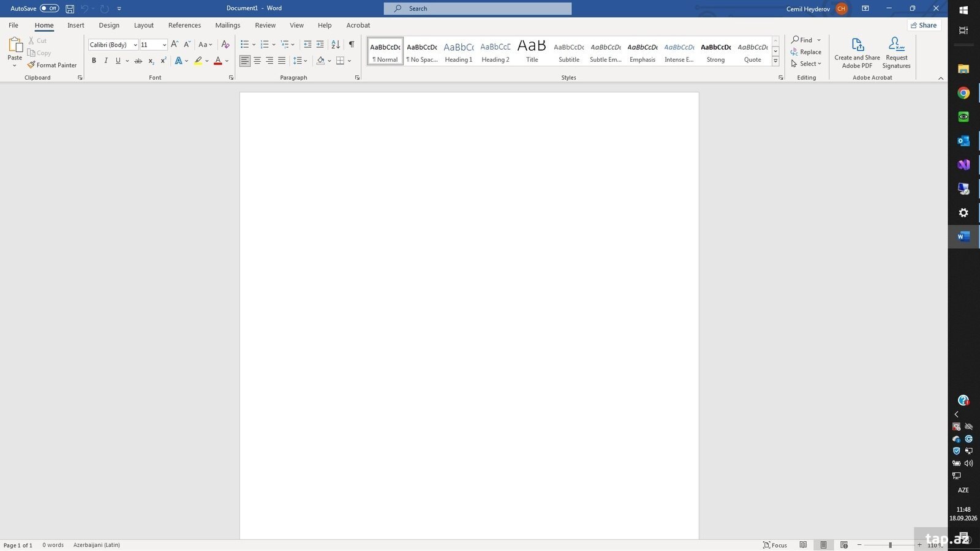Screen dimensions: 980x551
Task: Increase font size with grow icon
Action: pyautogui.click(x=175, y=44)
